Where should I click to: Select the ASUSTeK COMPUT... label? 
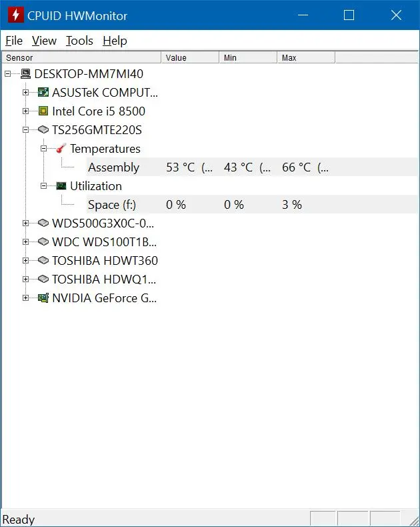(105, 93)
